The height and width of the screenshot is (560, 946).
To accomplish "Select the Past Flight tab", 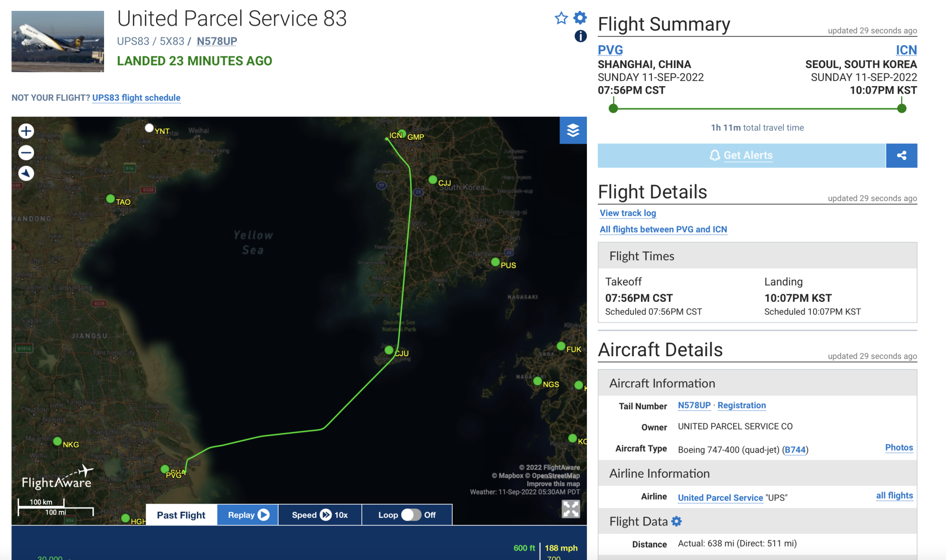I will pos(181,515).
